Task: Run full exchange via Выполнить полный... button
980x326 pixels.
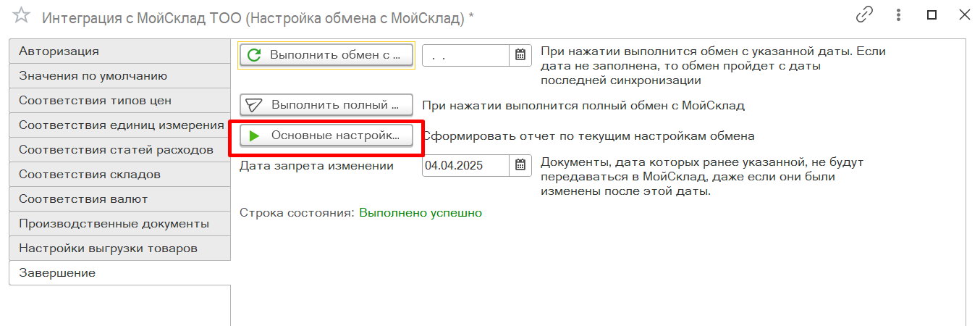Action: [x=326, y=105]
